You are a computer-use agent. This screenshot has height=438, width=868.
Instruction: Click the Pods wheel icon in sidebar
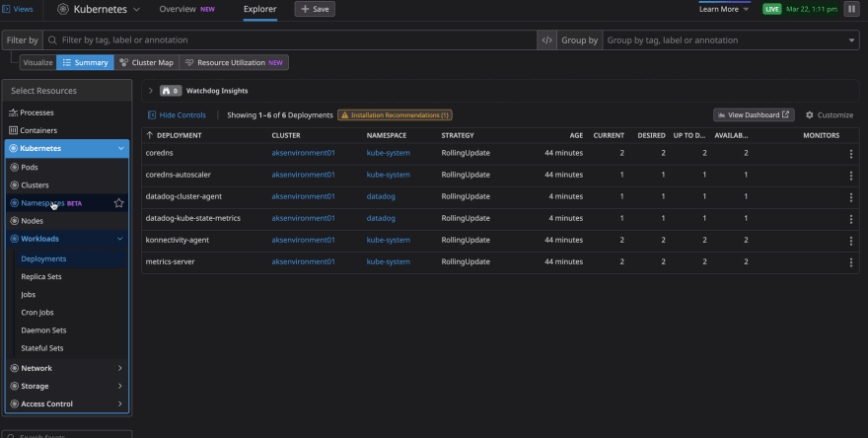point(15,168)
